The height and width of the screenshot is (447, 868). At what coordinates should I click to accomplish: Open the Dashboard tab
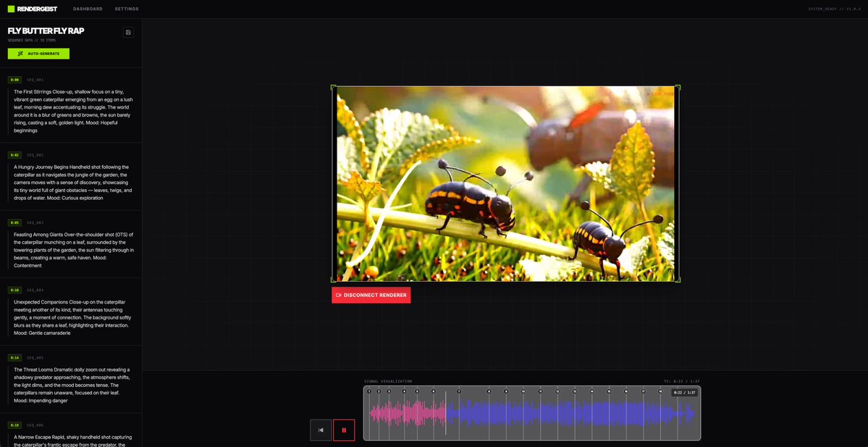pyautogui.click(x=88, y=9)
